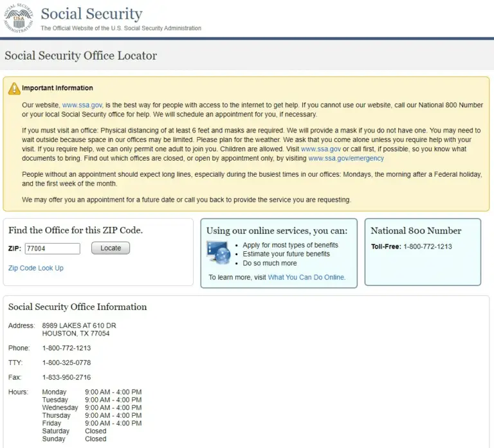Click the Wednesday hours row

click(92, 408)
